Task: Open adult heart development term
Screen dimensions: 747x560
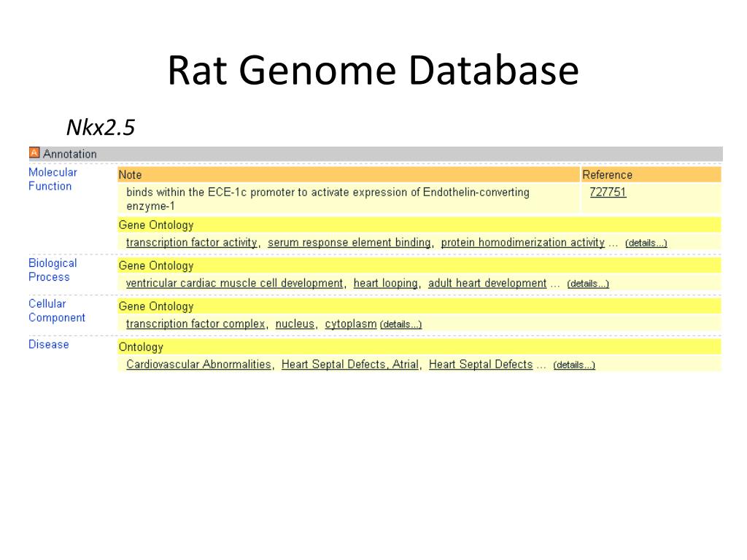Action: tap(487, 283)
